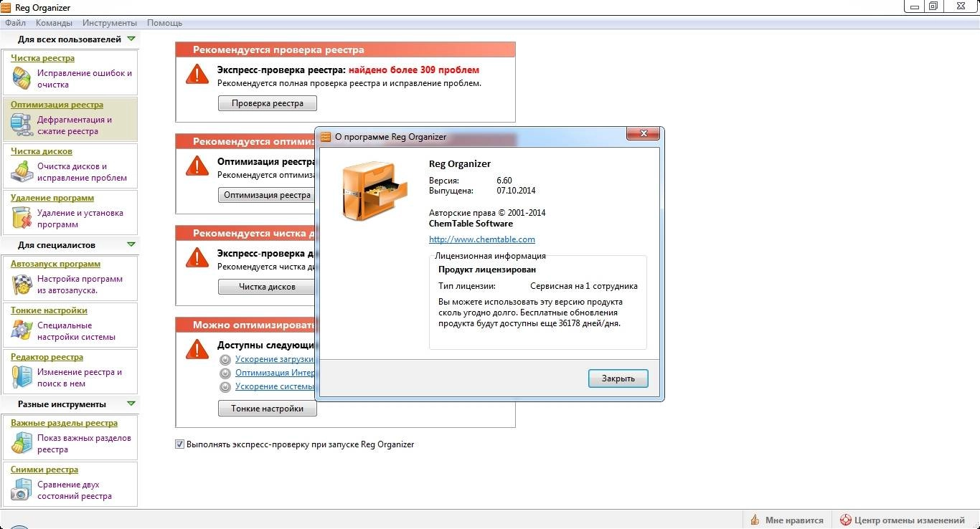Click the orange cabinet logo in About dialog
Screen dimensions: 980x529
tap(373, 191)
